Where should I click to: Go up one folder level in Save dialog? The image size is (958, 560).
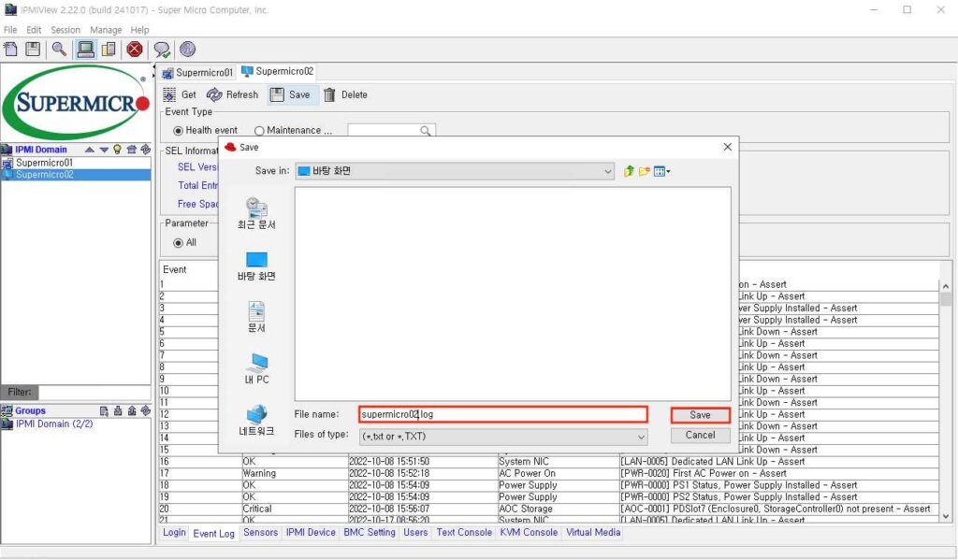pos(629,172)
